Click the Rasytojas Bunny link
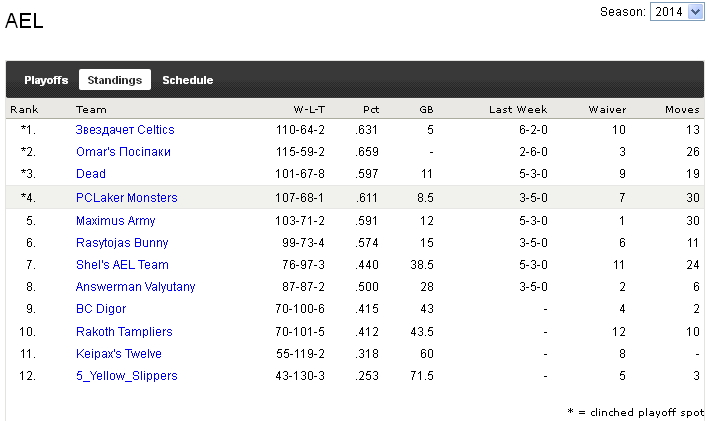 point(120,243)
